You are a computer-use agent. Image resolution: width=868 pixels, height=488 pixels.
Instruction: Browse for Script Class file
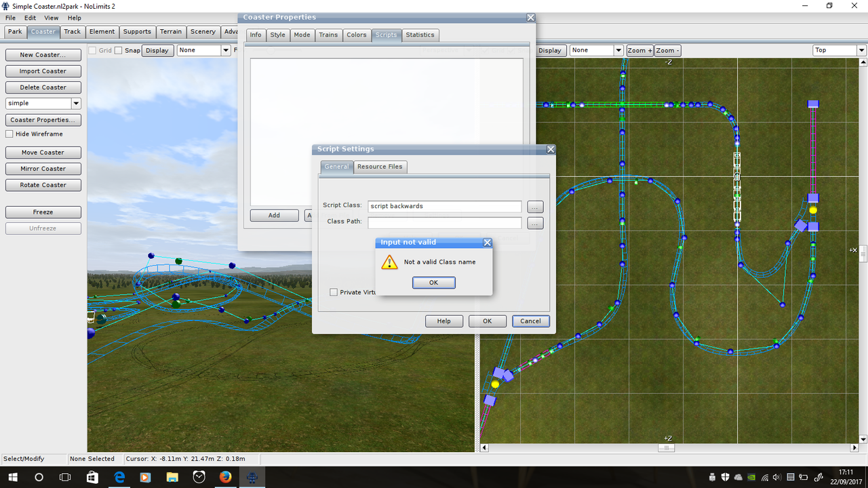535,207
